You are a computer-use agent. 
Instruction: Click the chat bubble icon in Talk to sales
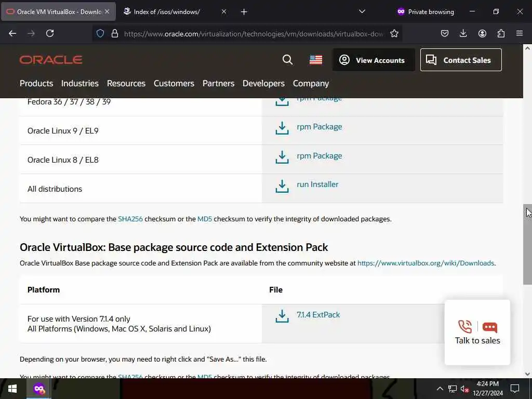pos(489,327)
